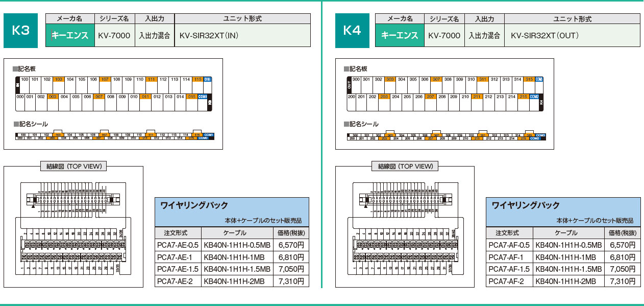Select order model PCA7-AF-2
The height and width of the screenshot is (306, 644).
click(506, 281)
